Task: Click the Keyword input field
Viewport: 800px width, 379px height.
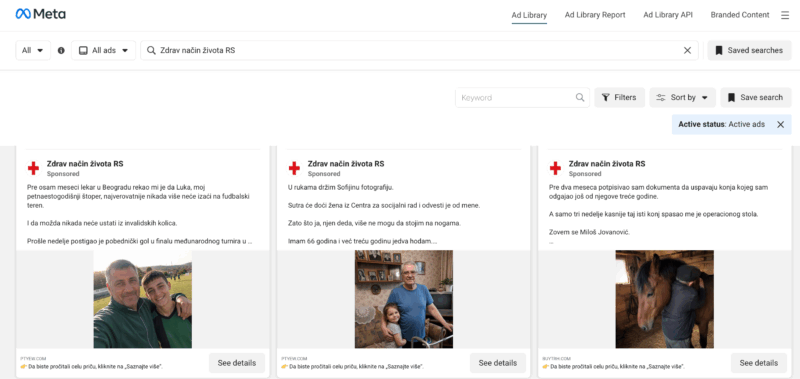Action: 522,97
